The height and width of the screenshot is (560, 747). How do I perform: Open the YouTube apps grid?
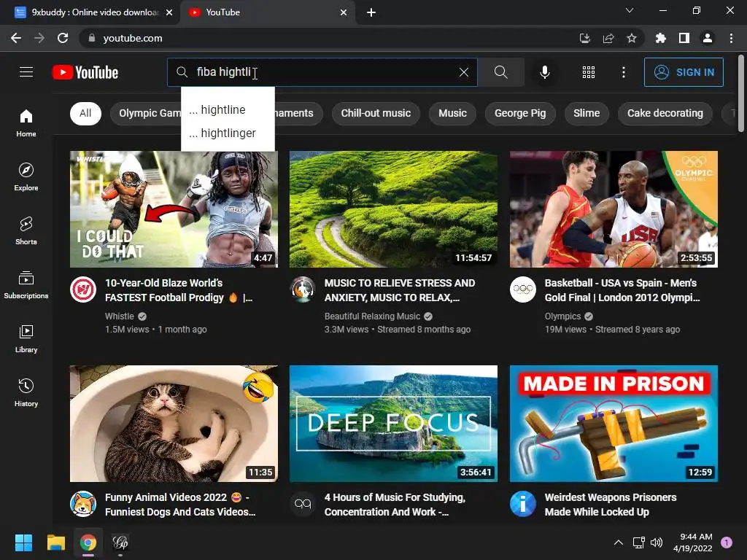[589, 72]
